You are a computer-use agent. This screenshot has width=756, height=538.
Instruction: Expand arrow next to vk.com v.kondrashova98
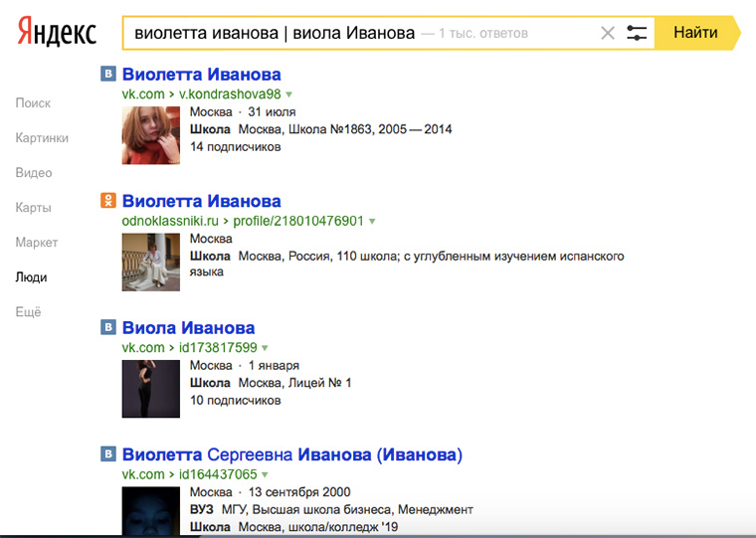(x=289, y=94)
